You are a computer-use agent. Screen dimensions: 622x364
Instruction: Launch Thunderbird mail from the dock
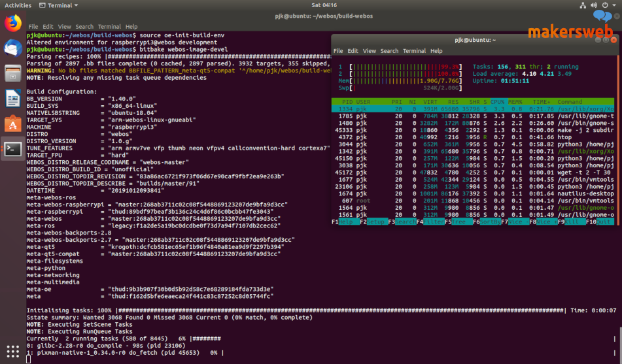point(12,48)
